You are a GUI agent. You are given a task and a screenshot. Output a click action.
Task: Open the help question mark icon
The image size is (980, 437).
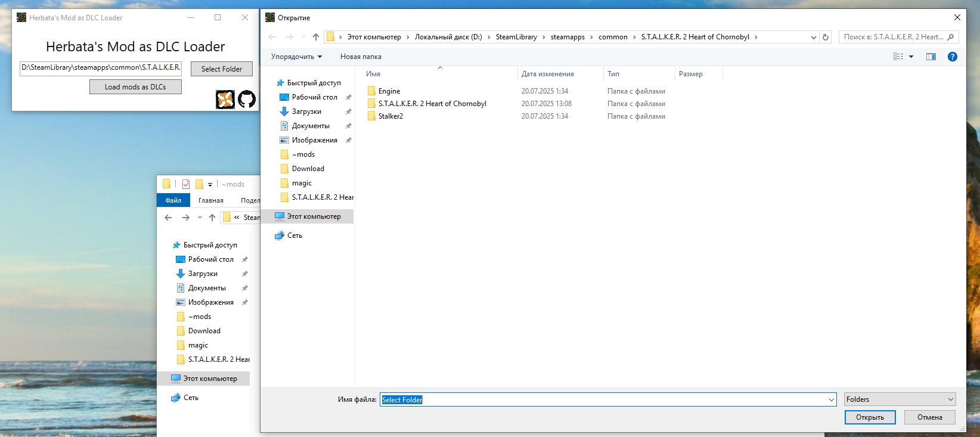[x=953, y=57]
